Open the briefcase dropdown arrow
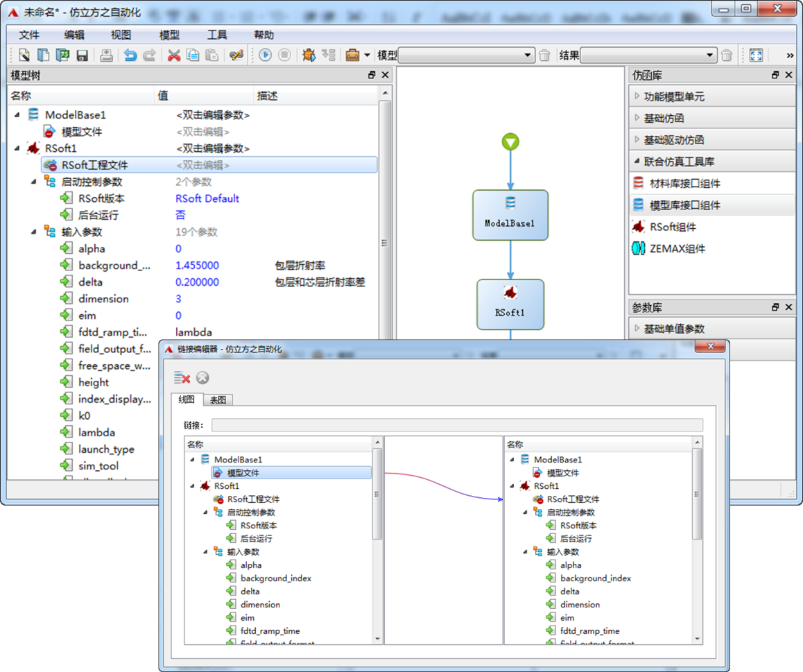Image resolution: width=803 pixels, height=672 pixels. click(367, 55)
